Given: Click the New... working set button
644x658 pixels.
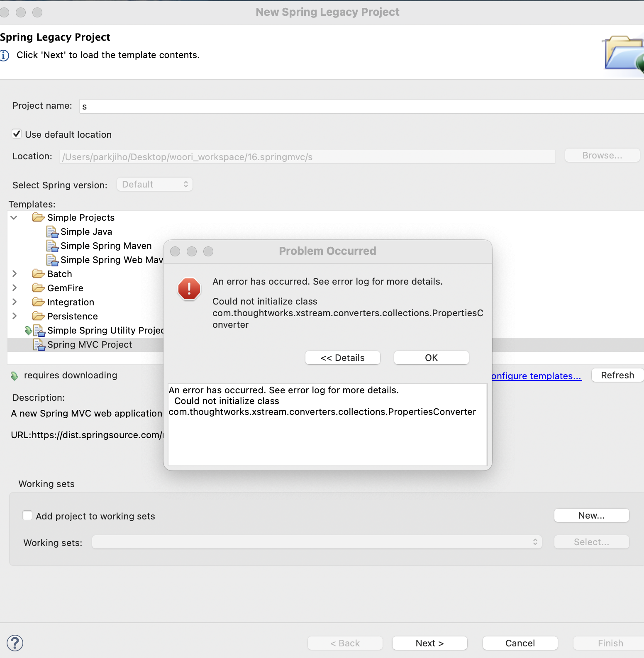Looking at the screenshot, I should (592, 515).
